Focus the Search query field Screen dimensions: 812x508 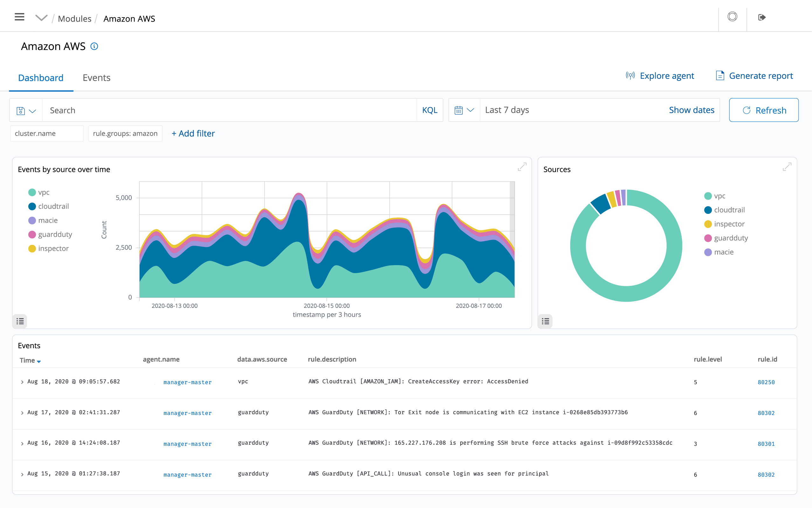pos(230,110)
